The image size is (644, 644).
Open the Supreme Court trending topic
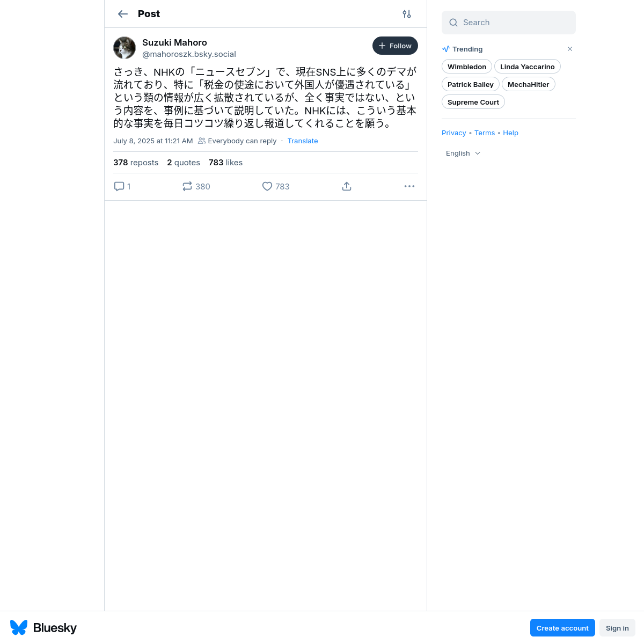[473, 102]
